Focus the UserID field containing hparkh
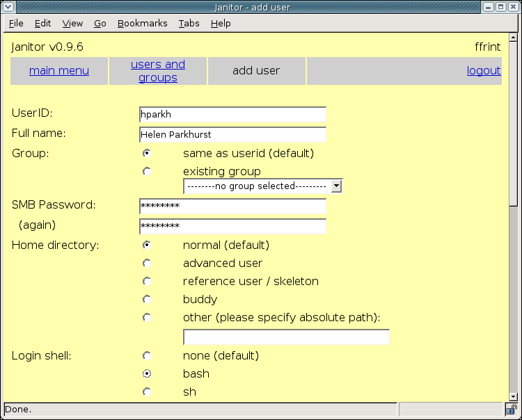Viewport: 522px width, 420px height. [x=232, y=115]
